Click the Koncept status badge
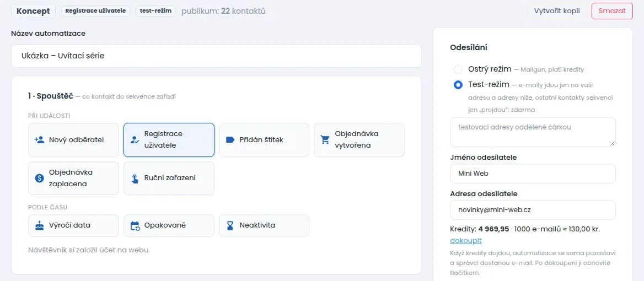The height and width of the screenshot is (281, 644). [x=33, y=11]
